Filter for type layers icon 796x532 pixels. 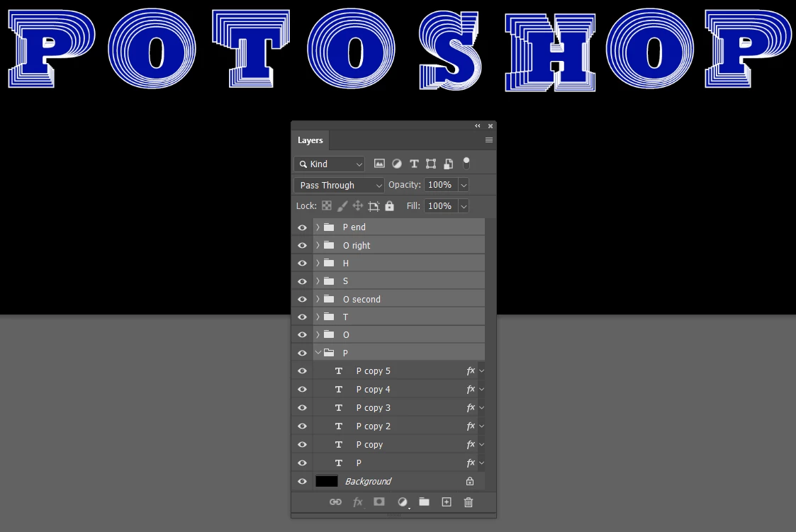click(414, 164)
